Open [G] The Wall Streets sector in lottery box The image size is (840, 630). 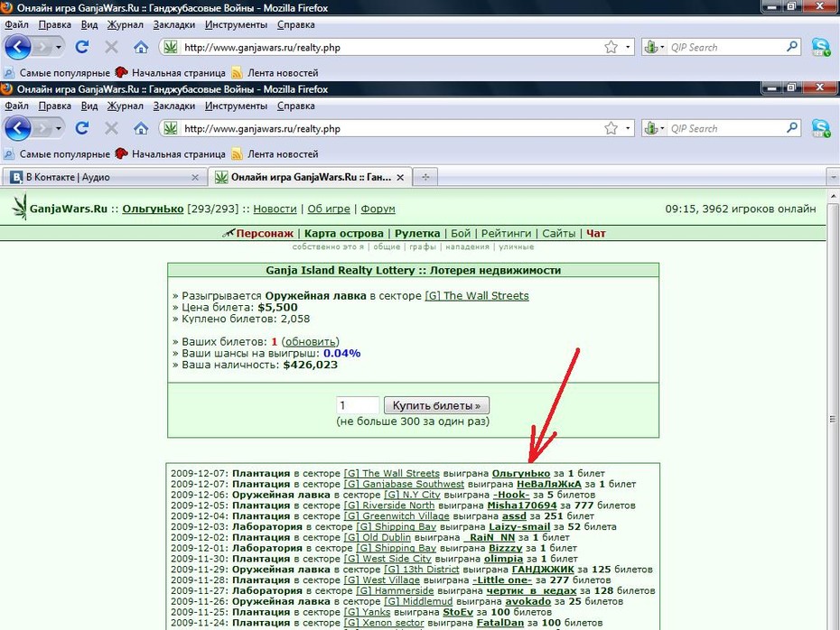point(477,295)
